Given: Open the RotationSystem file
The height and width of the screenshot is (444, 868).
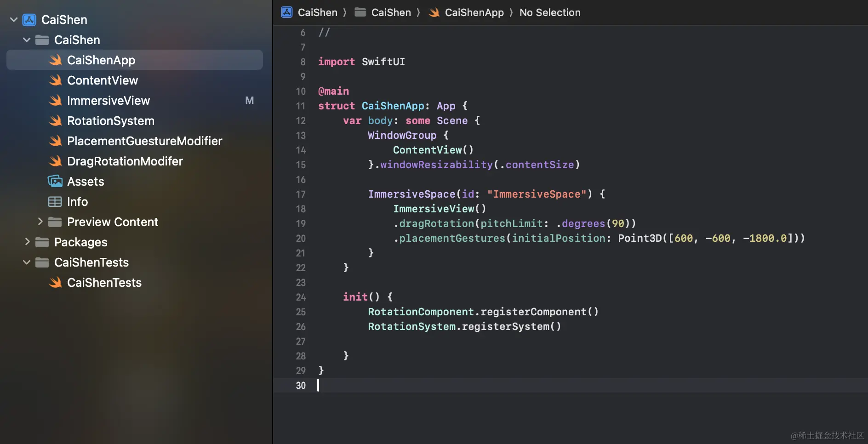Looking at the screenshot, I should point(135,121).
